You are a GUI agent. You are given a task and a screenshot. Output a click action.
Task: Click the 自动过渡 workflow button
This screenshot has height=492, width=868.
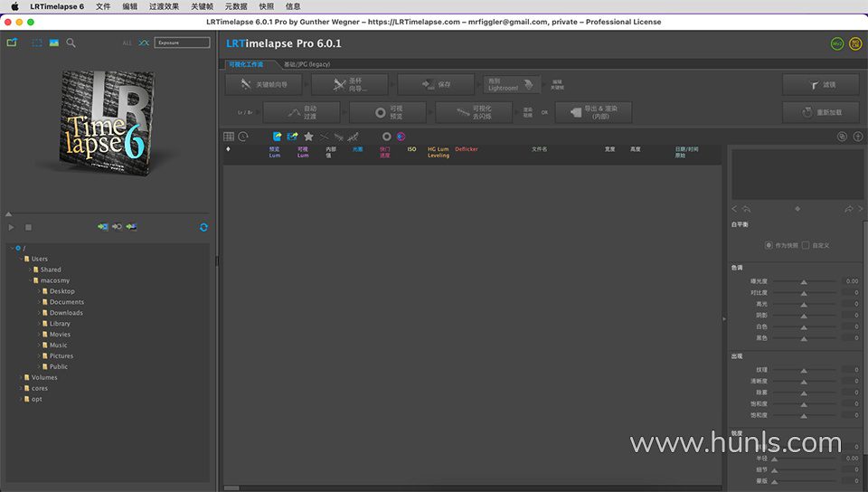302,112
